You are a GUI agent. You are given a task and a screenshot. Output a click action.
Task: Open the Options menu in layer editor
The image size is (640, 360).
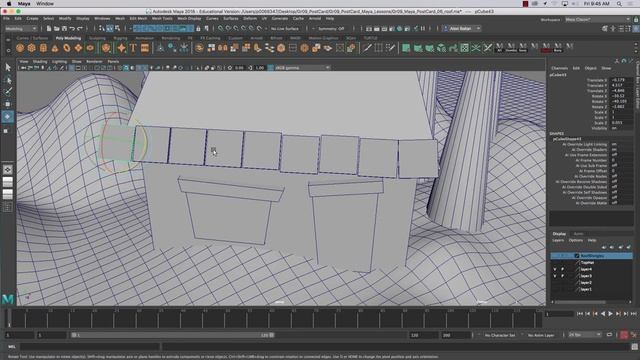pos(576,240)
